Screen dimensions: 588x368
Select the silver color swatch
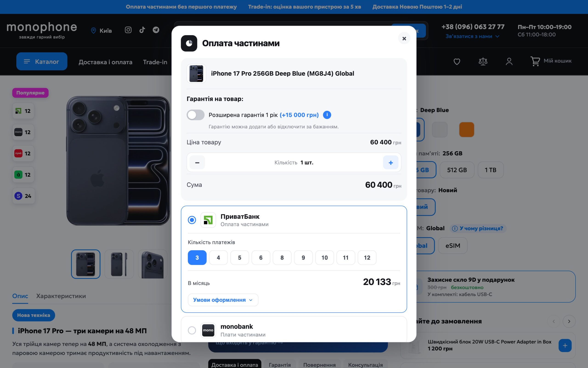click(440, 129)
